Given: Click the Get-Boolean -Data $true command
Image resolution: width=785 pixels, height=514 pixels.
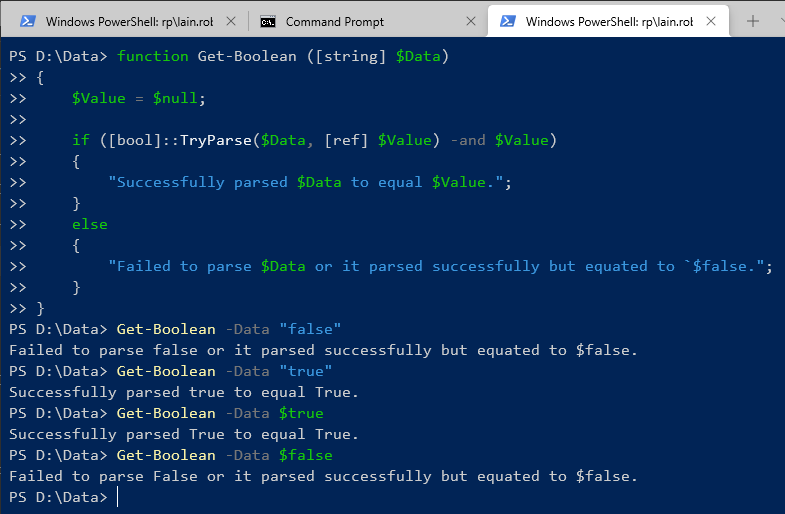Looking at the screenshot, I should coord(220,413).
